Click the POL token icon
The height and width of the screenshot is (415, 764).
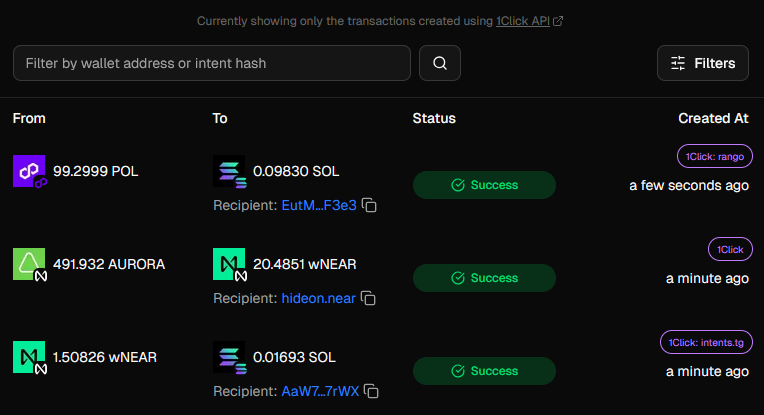pyautogui.click(x=29, y=171)
